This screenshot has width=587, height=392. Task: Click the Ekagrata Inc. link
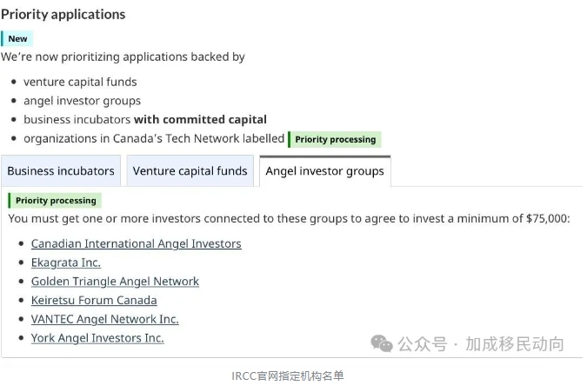(x=66, y=262)
